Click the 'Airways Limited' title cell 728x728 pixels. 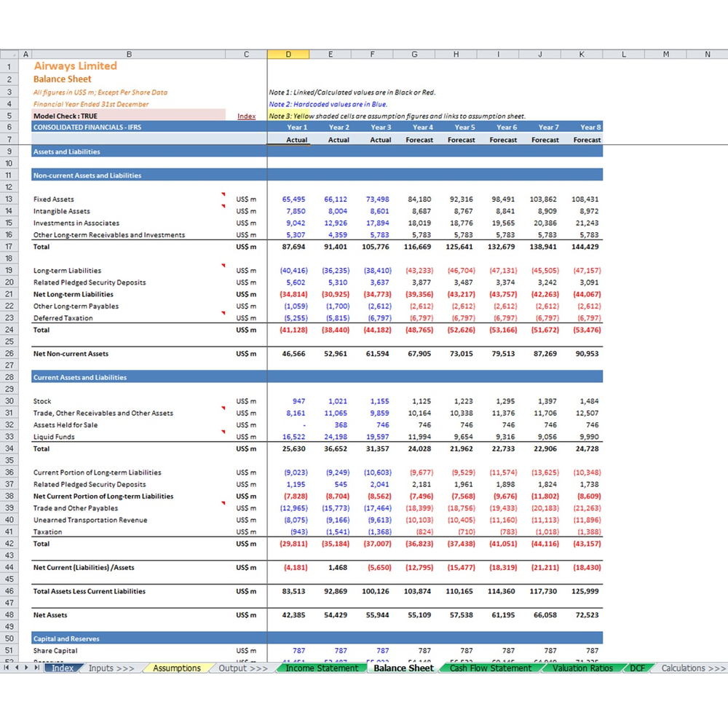coord(75,66)
